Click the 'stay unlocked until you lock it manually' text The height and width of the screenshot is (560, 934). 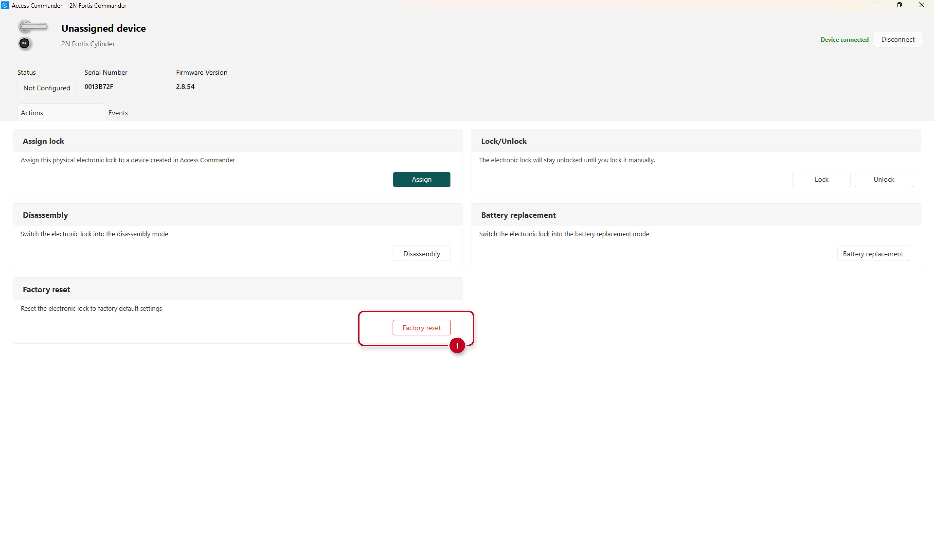[x=567, y=160]
